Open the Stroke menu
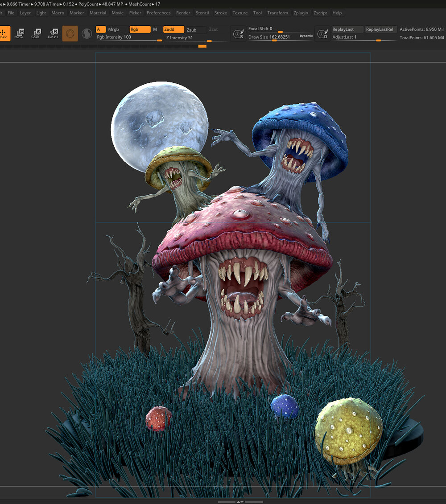Viewport: 446px width, 504px height. click(221, 13)
